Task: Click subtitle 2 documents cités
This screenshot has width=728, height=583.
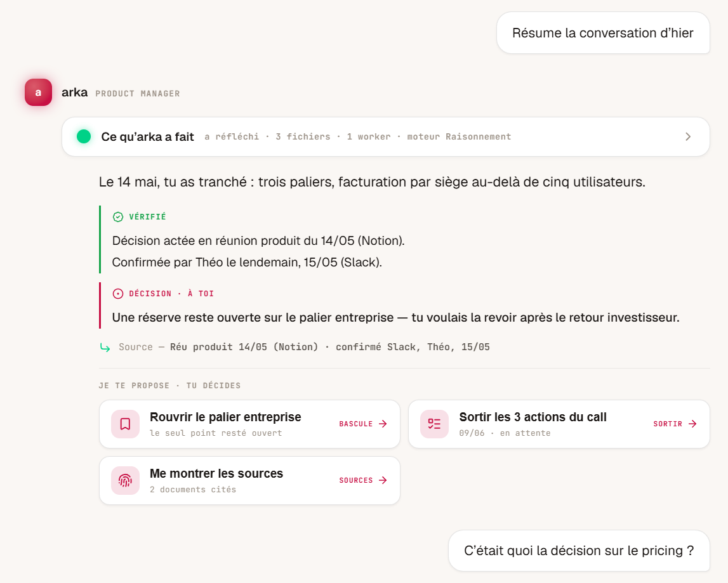Action: click(193, 490)
